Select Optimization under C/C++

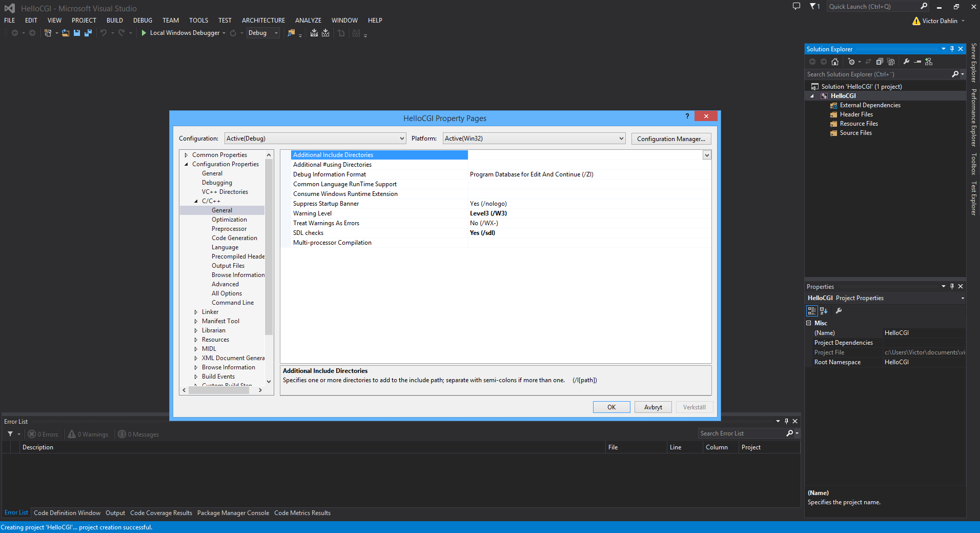click(x=229, y=220)
